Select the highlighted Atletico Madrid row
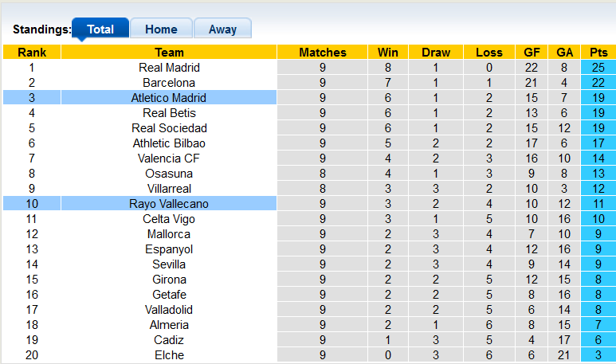This screenshot has height=364, width=616. pyautogui.click(x=169, y=98)
